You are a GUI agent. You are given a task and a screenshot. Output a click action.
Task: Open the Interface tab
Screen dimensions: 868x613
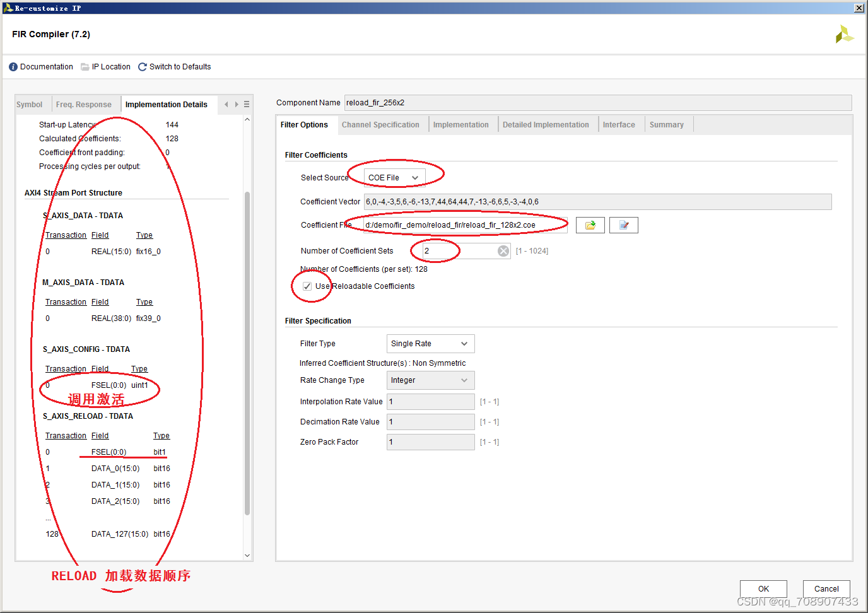(619, 125)
